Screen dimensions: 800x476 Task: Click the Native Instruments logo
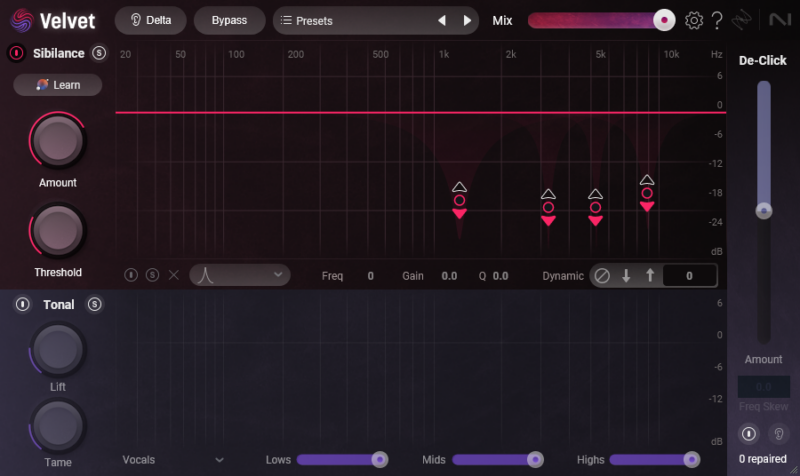[x=780, y=20]
